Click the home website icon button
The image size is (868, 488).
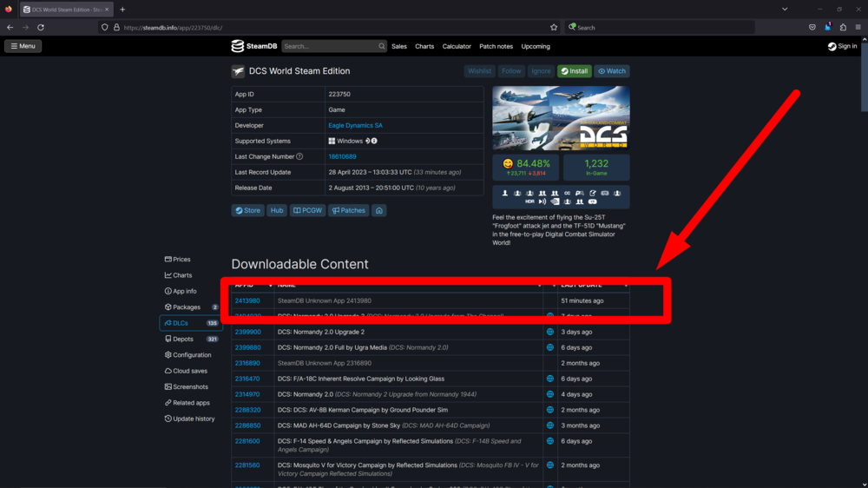coord(379,210)
